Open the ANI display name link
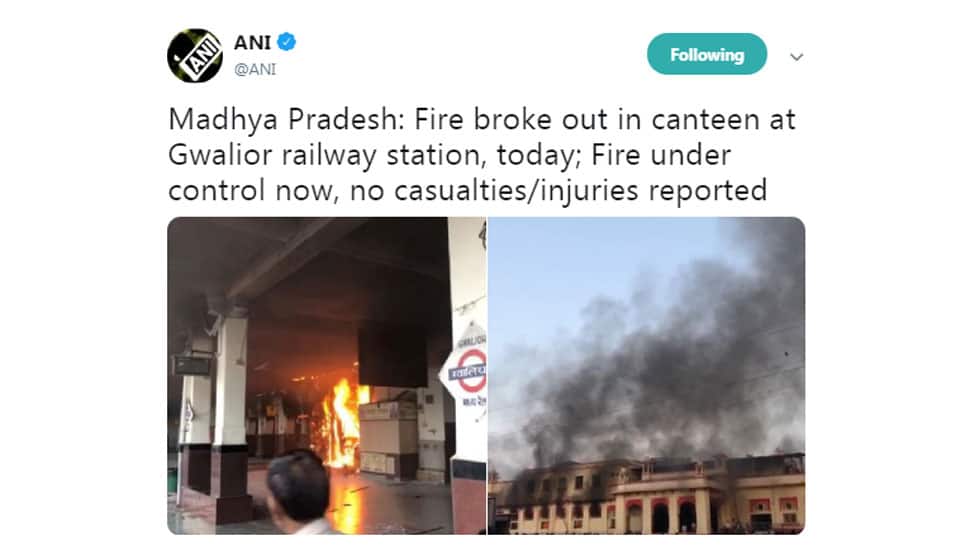Image resolution: width=970 pixels, height=545 pixels. [x=252, y=43]
